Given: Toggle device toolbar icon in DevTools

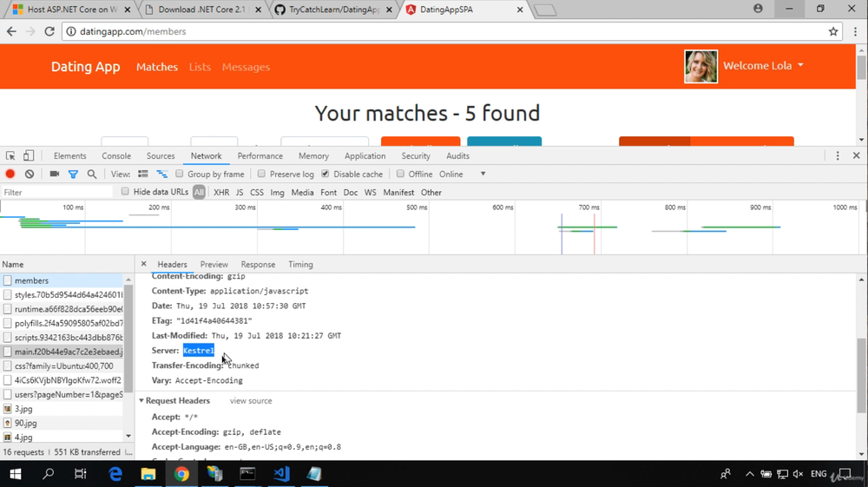Looking at the screenshot, I should click(x=29, y=156).
